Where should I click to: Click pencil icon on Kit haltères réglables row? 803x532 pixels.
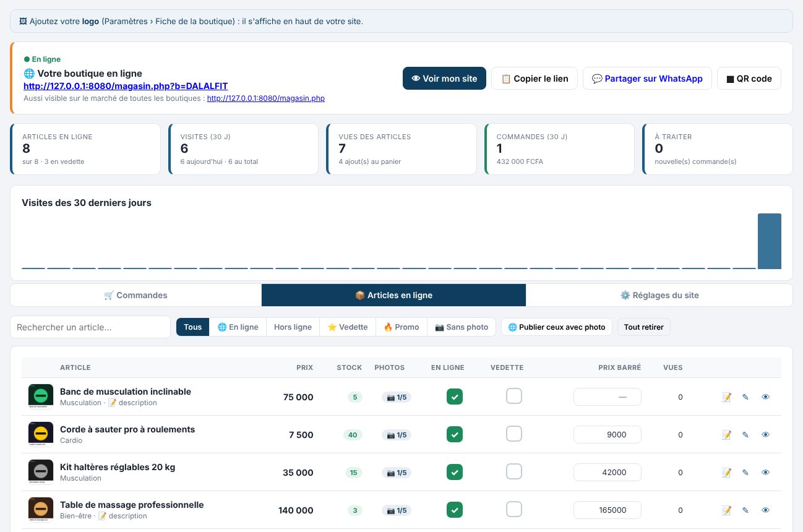[x=745, y=473]
